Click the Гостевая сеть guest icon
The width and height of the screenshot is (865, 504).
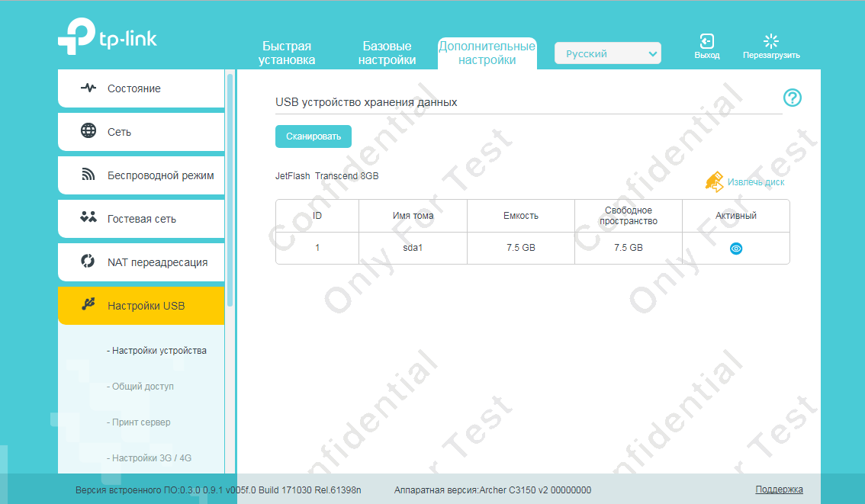pos(88,218)
